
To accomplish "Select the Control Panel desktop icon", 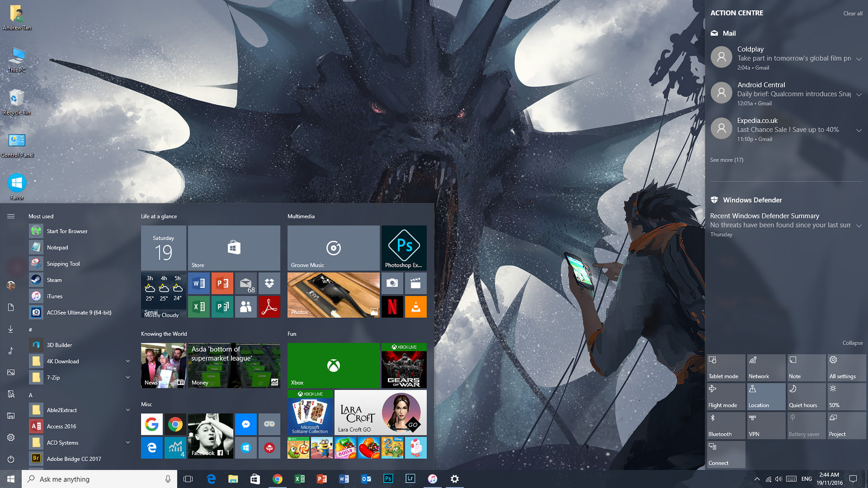I will tap(17, 145).
